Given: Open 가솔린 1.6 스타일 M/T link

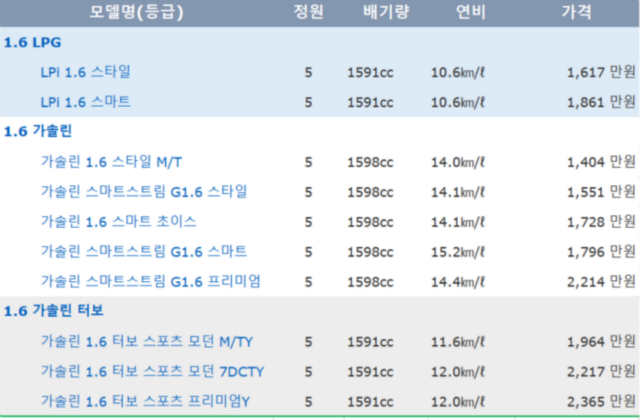Looking at the screenshot, I should point(111,162).
